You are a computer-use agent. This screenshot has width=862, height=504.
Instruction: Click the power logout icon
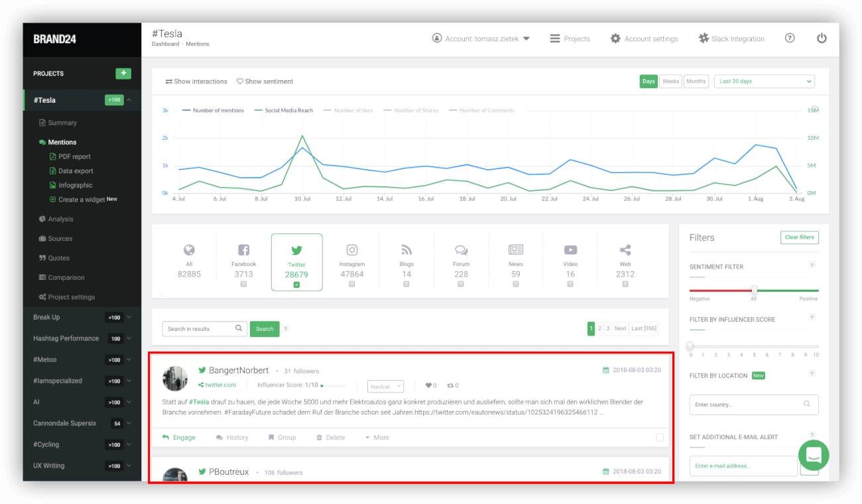tap(822, 38)
